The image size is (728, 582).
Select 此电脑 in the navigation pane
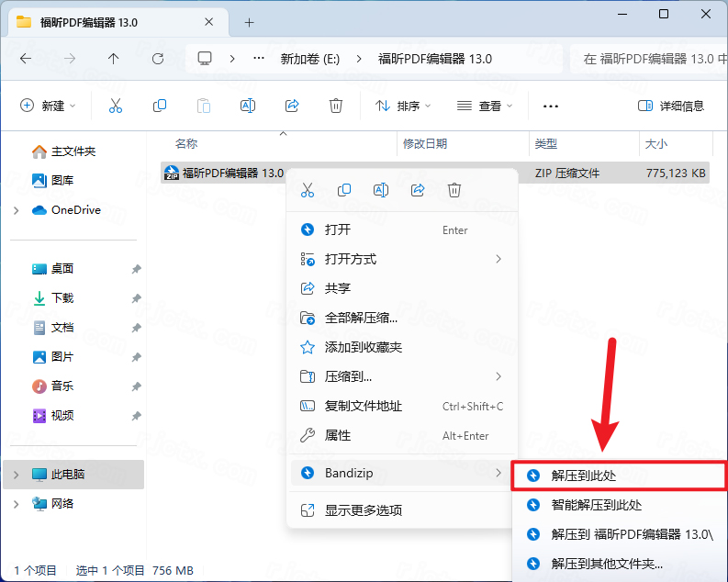[73, 475]
